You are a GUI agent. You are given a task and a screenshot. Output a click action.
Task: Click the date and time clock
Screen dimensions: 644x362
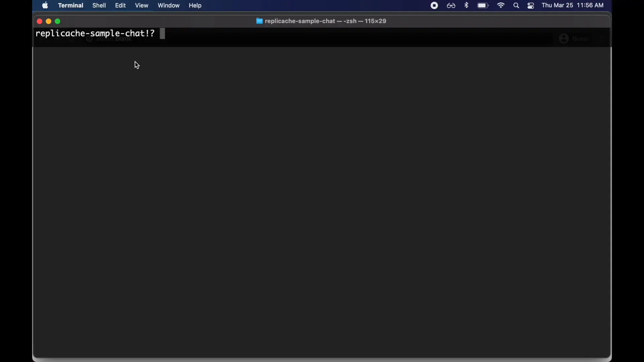coord(573,5)
